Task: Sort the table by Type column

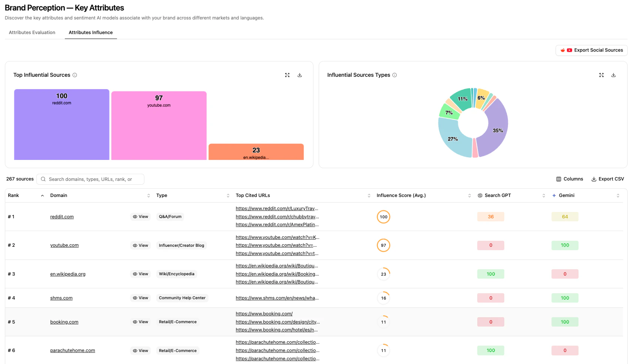Action: [x=228, y=195]
